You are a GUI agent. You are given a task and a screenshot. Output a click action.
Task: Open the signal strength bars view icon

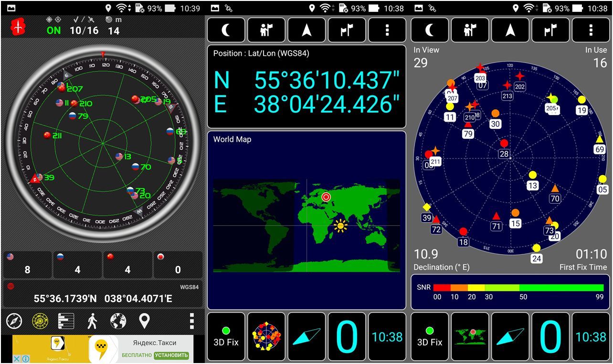pos(66,321)
